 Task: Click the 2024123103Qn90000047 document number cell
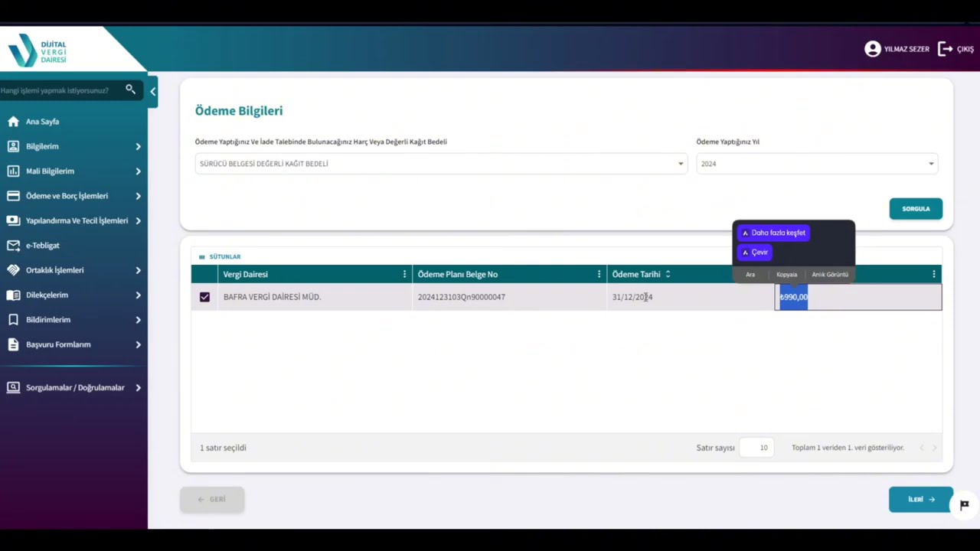[x=509, y=297]
